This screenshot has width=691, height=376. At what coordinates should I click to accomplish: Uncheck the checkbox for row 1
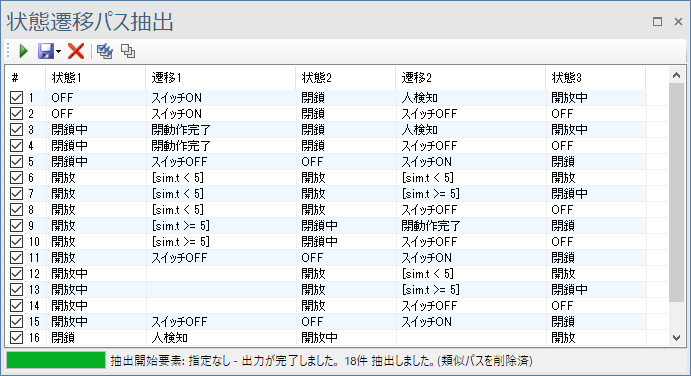(16, 97)
